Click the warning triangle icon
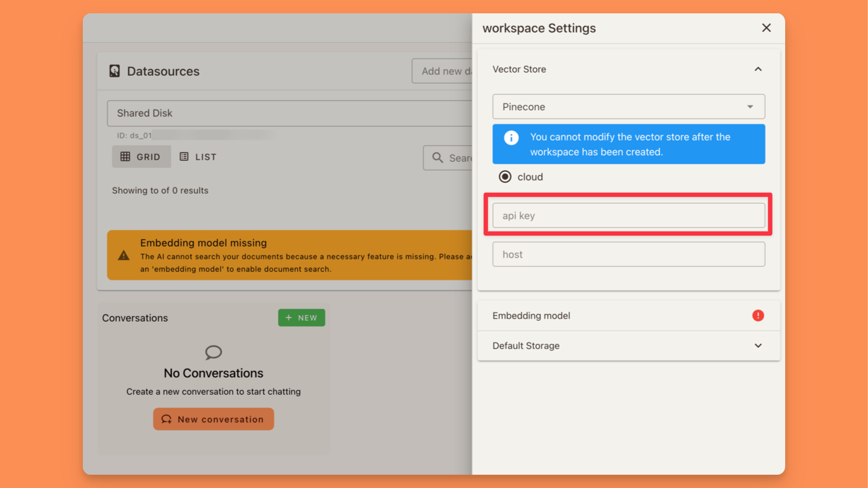This screenshot has width=868, height=488. tap(124, 255)
